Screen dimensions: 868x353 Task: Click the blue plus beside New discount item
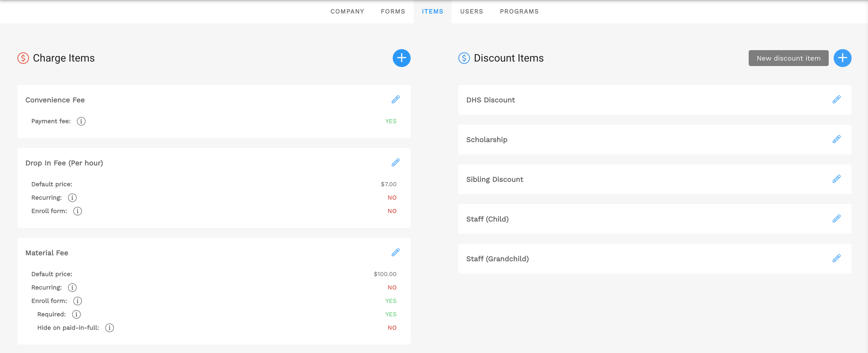[x=842, y=58]
